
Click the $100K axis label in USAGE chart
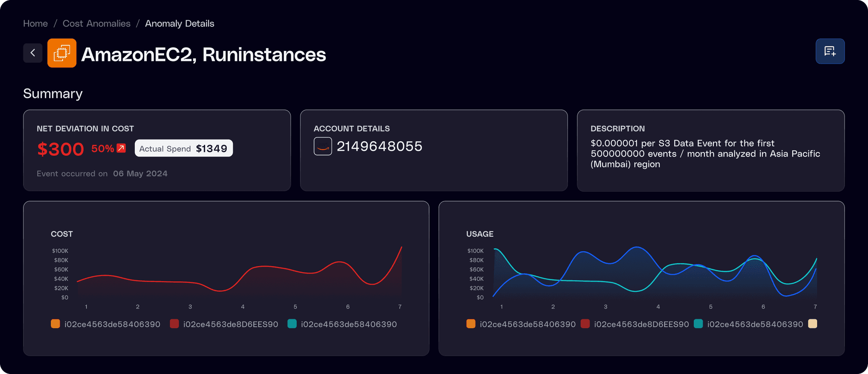476,251
